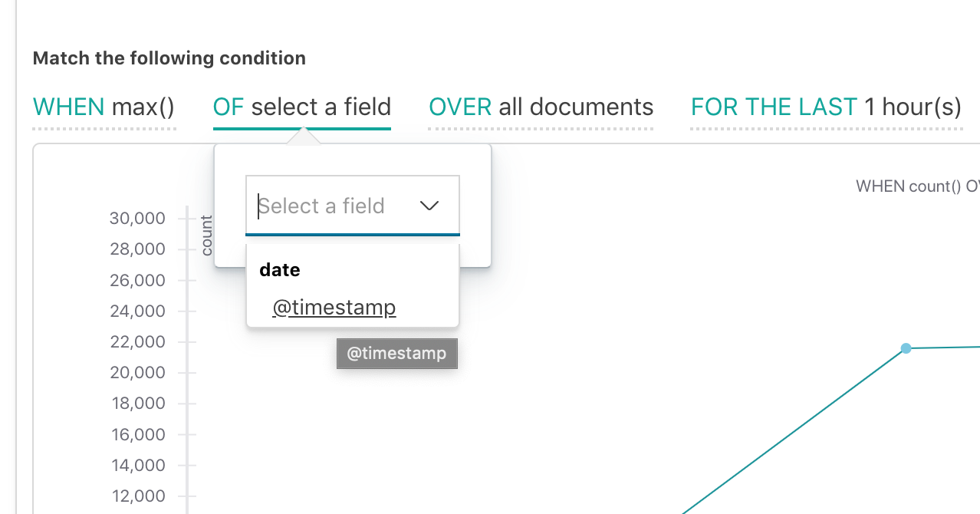The width and height of the screenshot is (980, 514).
Task: Click the 30,000 axis tick label
Action: point(137,218)
